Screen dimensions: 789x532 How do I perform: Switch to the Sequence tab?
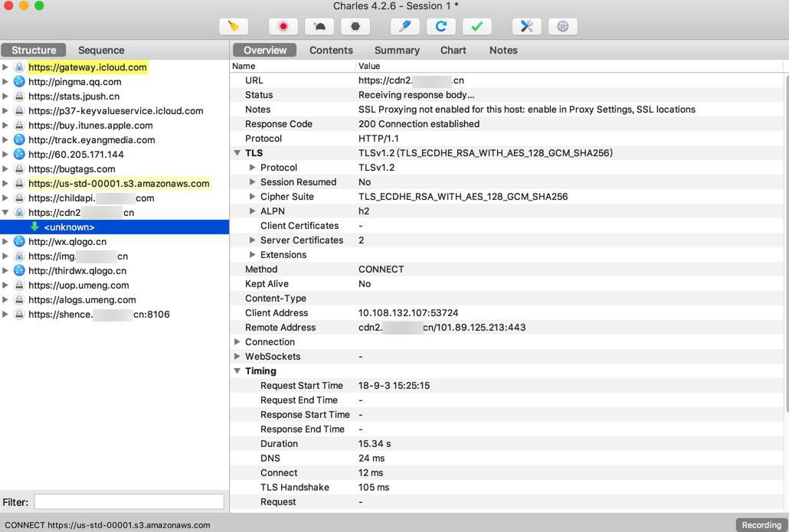coord(101,51)
